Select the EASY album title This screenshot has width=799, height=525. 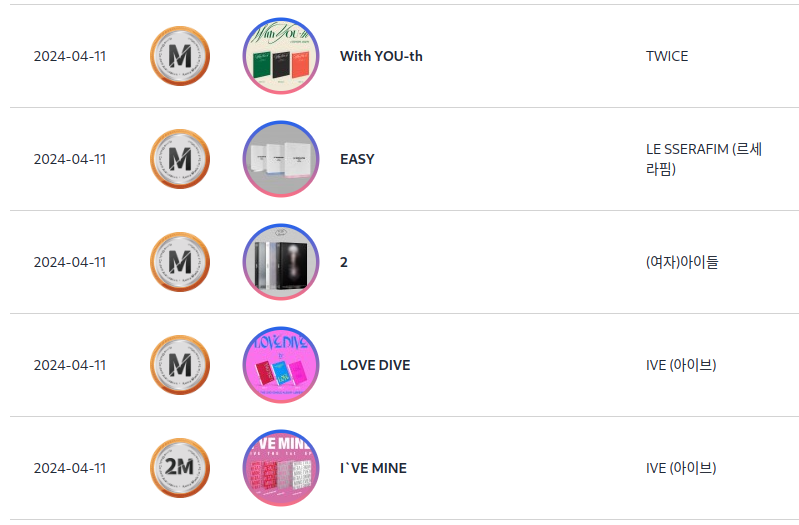coord(357,159)
